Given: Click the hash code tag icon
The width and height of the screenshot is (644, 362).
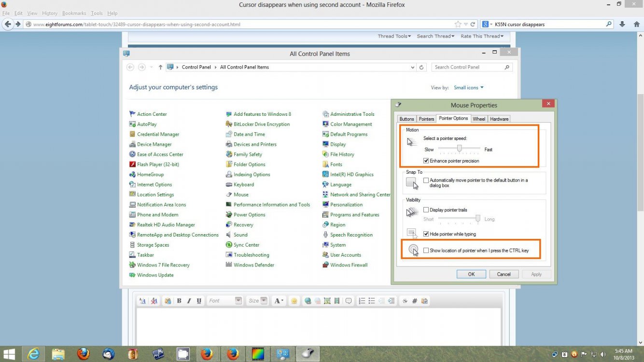Looking at the screenshot, I should tap(414, 301).
